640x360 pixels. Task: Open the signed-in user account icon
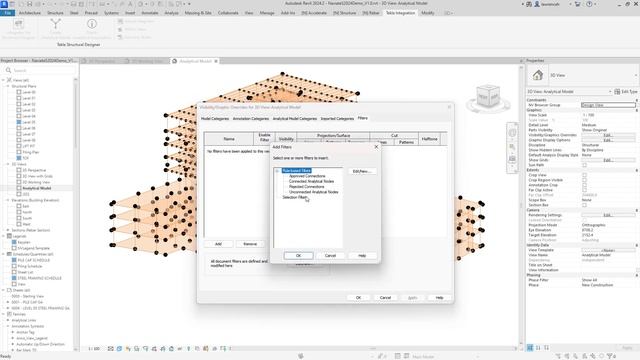537,4
